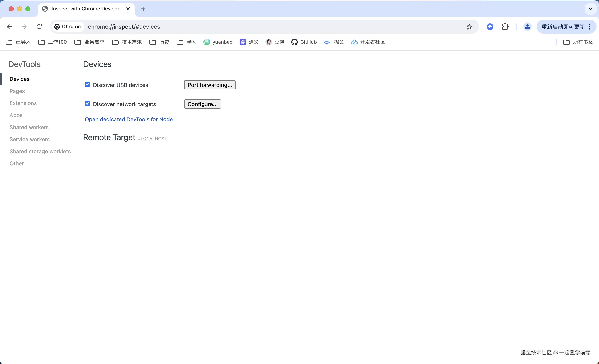Click the reload page icon
The height and width of the screenshot is (364, 599).
point(39,26)
